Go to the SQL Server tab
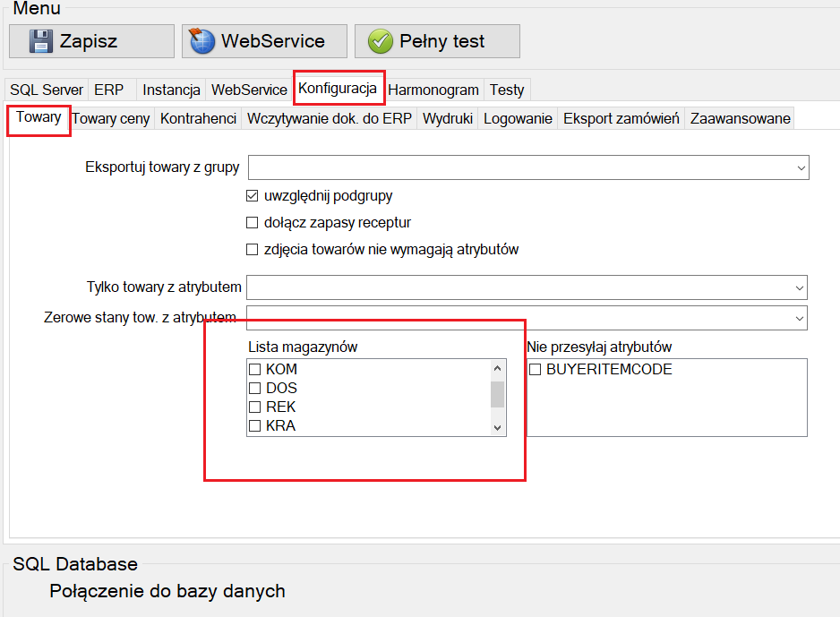The width and height of the screenshot is (840, 617). [47, 90]
